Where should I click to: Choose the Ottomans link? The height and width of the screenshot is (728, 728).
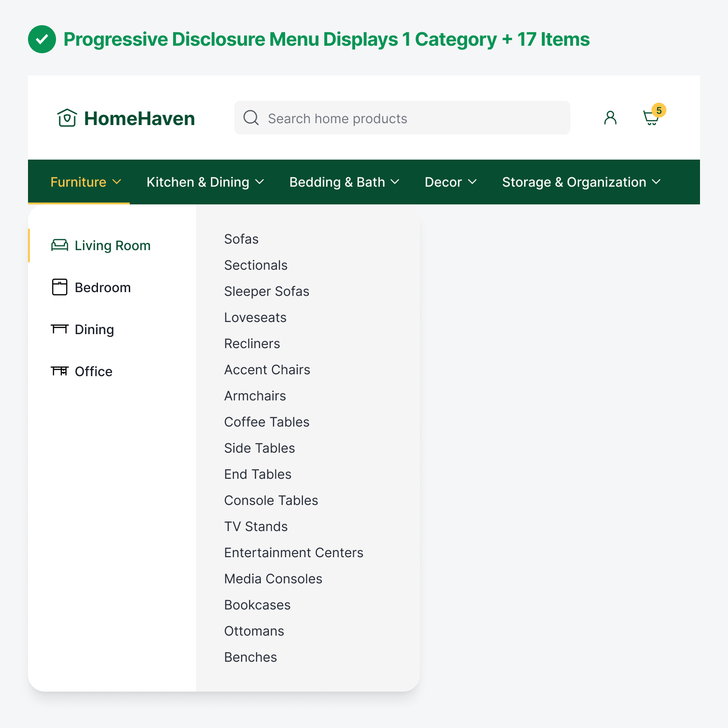click(x=254, y=631)
